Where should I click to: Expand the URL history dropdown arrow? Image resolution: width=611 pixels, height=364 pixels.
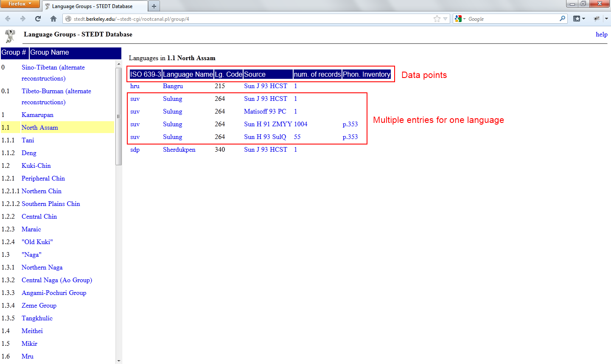coord(445,19)
